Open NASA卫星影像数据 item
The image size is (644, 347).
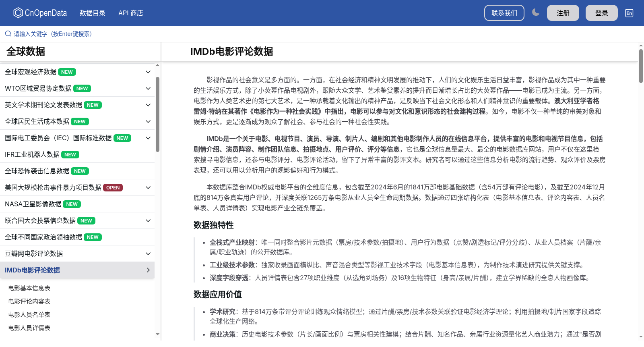point(77,204)
